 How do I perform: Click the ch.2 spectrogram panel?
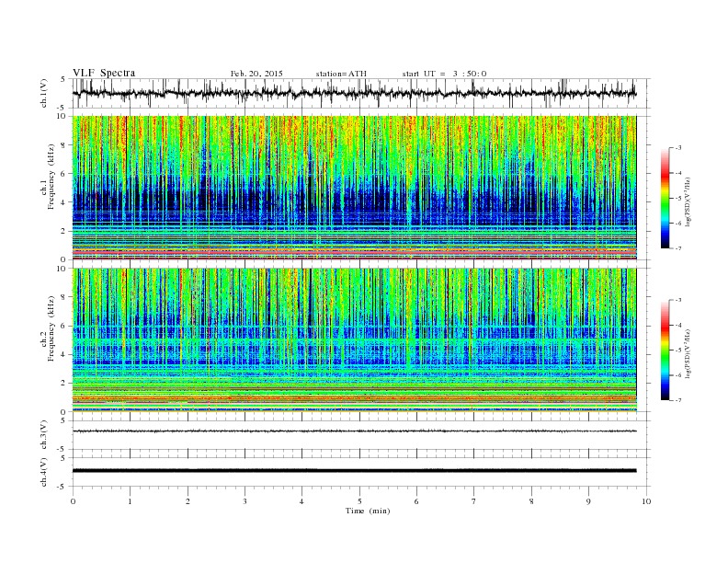pyautogui.click(x=354, y=340)
